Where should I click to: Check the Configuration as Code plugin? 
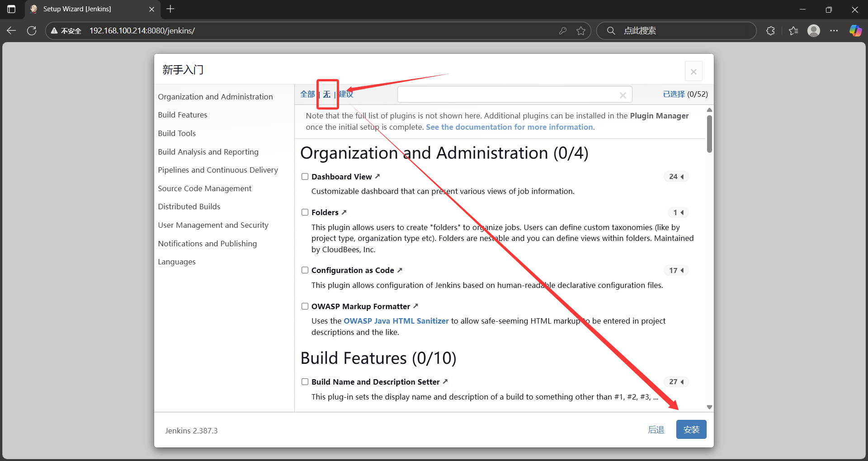[305, 270]
